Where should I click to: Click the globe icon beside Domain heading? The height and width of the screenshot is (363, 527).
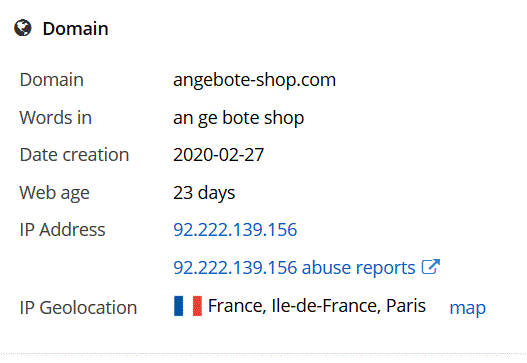pyautogui.click(x=23, y=28)
